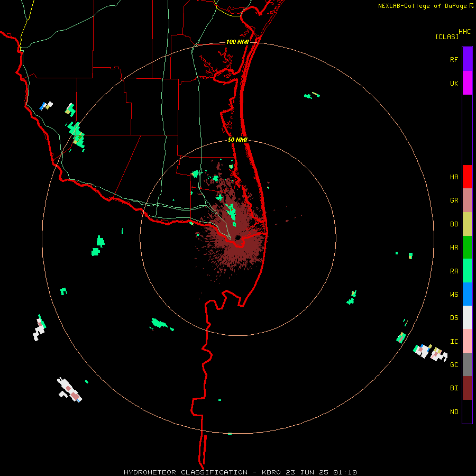This screenshot has width=476, height=476.
Task: Click the RA light green legend swatch
Action: click(x=467, y=271)
